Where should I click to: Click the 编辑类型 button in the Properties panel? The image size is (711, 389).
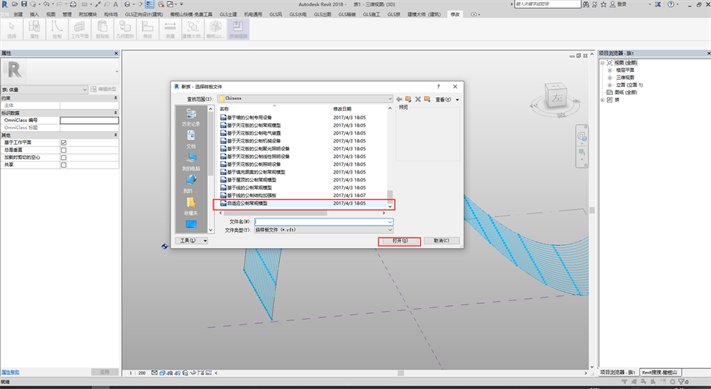tap(104, 89)
